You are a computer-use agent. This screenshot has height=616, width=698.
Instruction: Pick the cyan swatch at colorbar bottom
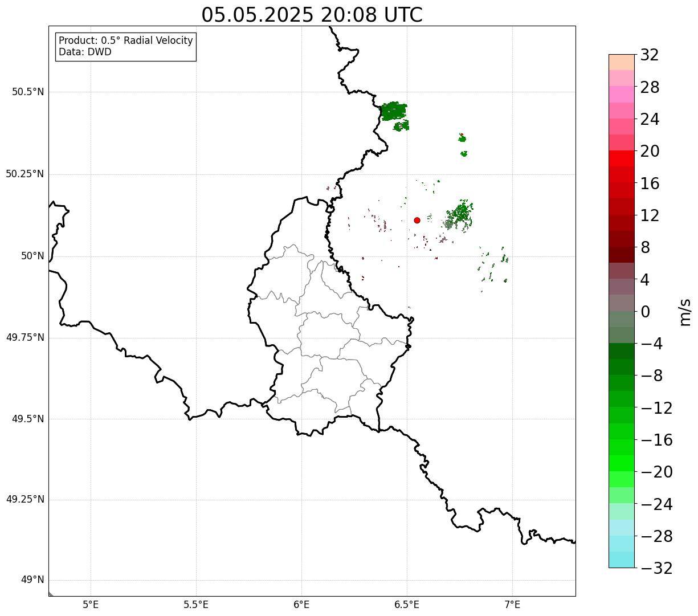[622, 560]
